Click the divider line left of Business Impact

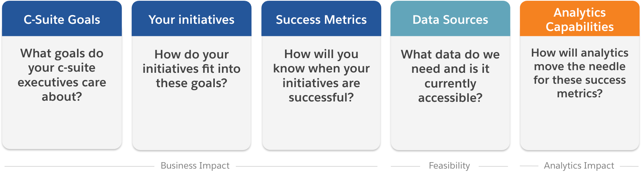[x=79, y=166]
